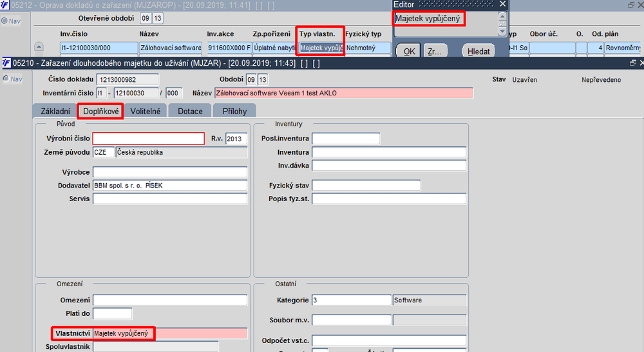Open the Přílohy tab
The image size is (644, 352).
point(234,111)
